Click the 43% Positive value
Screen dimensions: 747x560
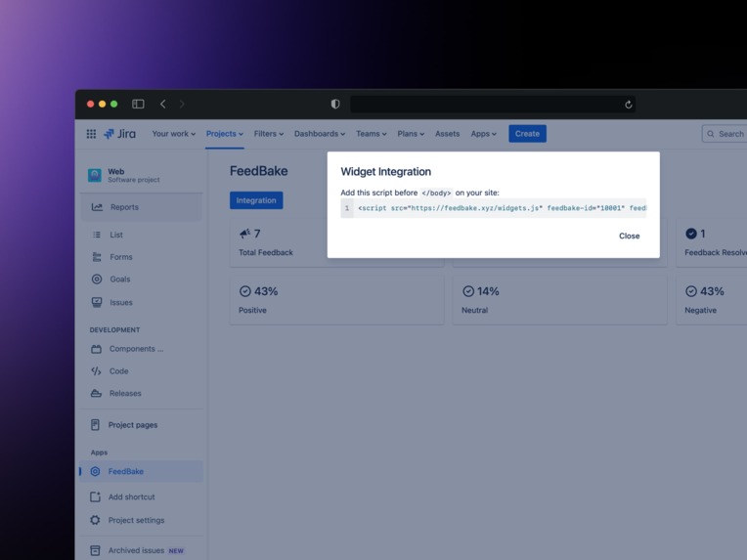click(266, 291)
